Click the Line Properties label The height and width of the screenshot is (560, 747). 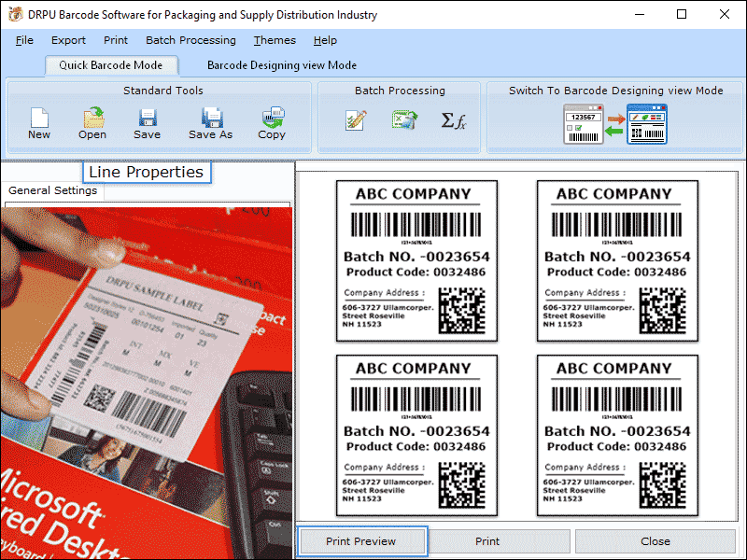pos(147,172)
